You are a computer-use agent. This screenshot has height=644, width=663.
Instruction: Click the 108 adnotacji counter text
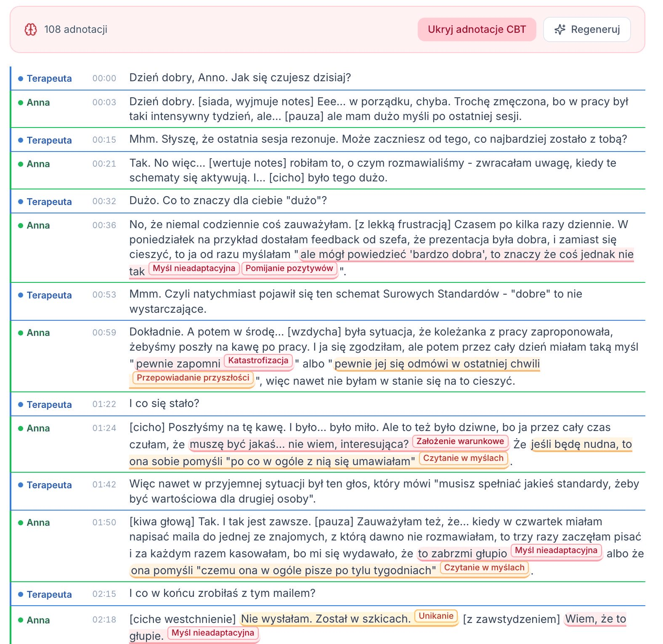[x=76, y=29]
